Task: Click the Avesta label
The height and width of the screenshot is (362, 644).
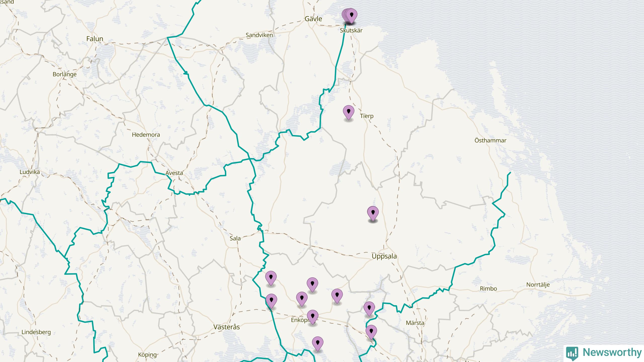Action: click(x=174, y=173)
